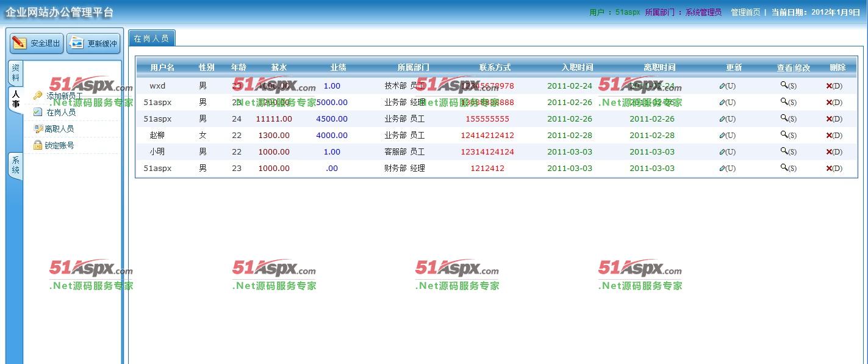Click the 安全退出 logout button
868x364 pixels.
pyautogui.click(x=37, y=43)
